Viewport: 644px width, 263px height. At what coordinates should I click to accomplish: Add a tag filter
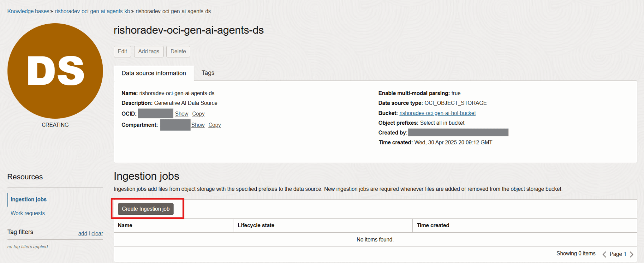click(83, 233)
